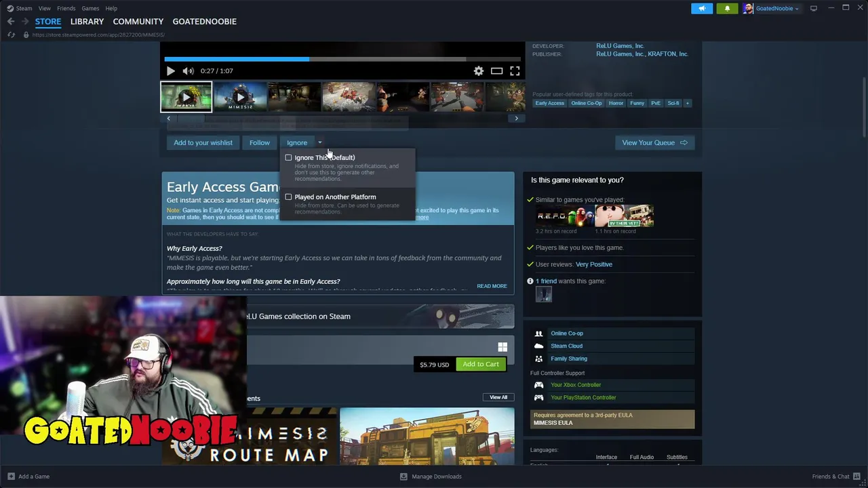Toggle theater mode for video

(x=496, y=70)
